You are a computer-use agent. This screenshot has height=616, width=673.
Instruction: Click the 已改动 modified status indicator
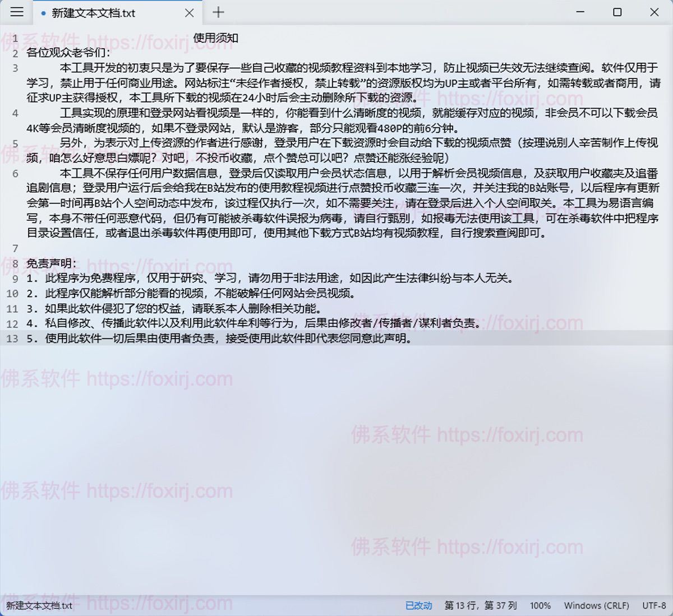418,606
